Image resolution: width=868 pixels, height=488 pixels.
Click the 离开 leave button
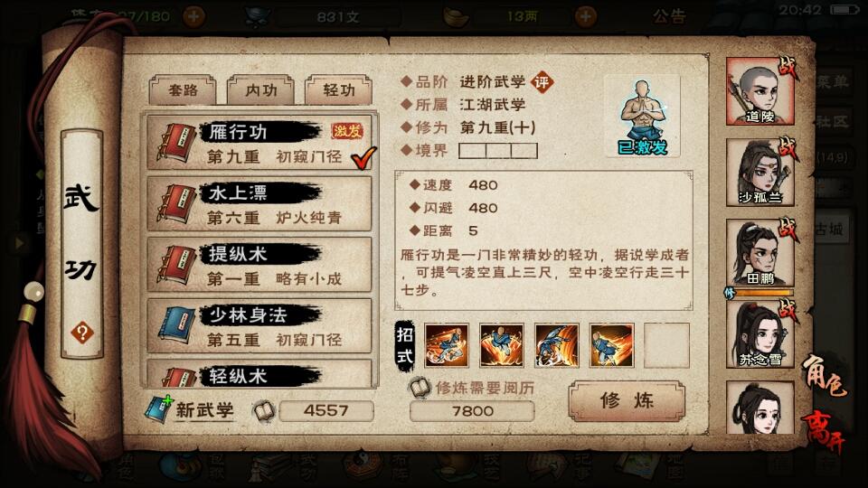click(823, 430)
